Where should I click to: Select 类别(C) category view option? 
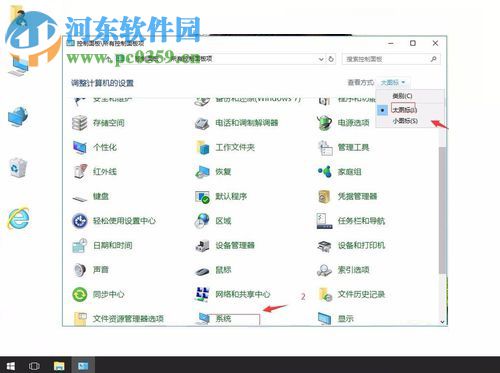coord(402,96)
